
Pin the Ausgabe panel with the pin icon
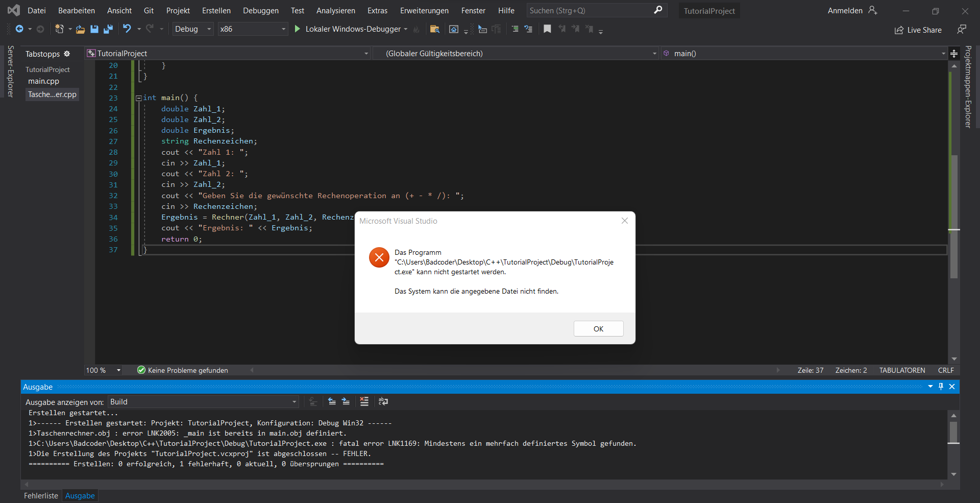click(x=941, y=387)
